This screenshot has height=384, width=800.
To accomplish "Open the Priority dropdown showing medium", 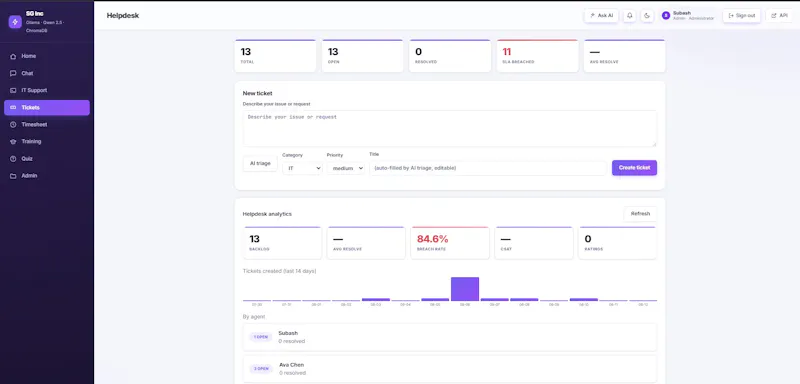I will click(346, 168).
